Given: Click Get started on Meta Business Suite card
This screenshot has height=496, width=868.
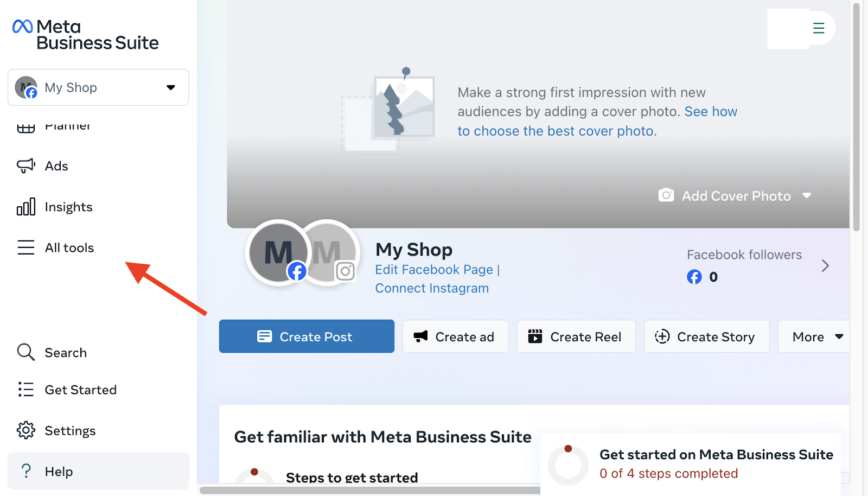Looking at the screenshot, I should (x=691, y=465).
